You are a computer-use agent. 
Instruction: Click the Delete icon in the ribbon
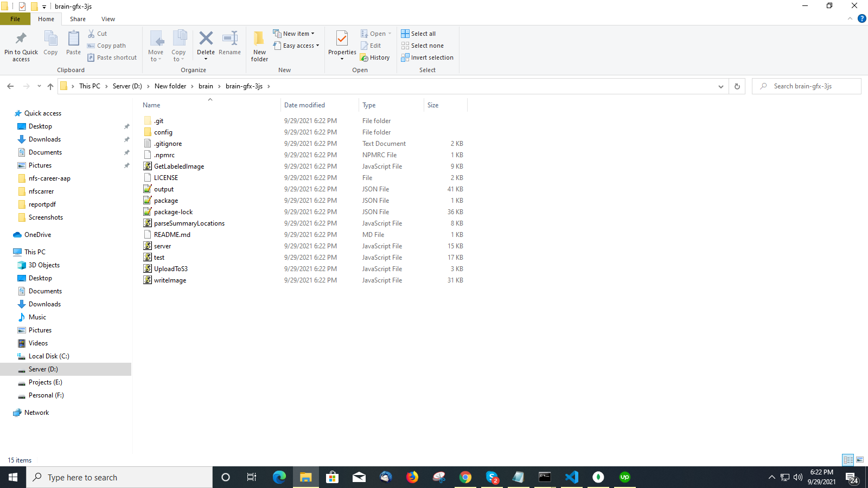[x=206, y=39]
